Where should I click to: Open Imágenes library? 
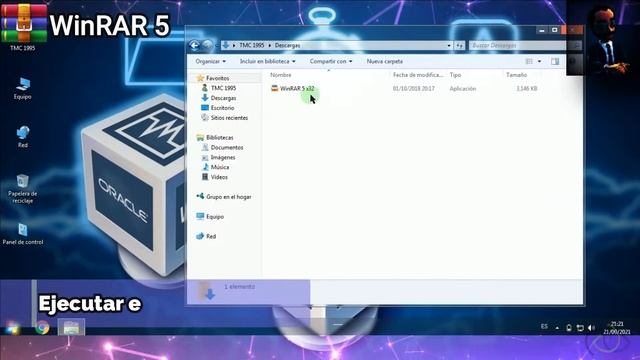pyautogui.click(x=223, y=157)
